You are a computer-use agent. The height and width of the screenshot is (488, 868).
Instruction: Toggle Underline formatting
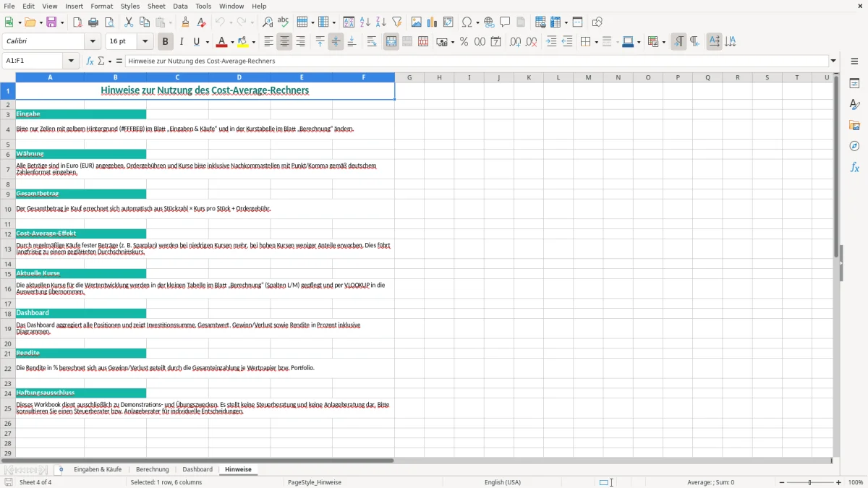point(197,42)
